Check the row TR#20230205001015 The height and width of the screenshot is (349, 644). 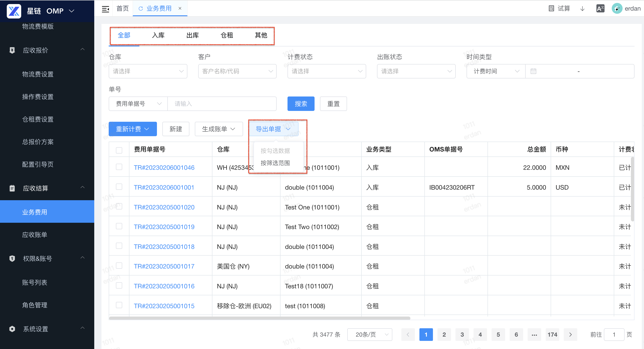(119, 305)
